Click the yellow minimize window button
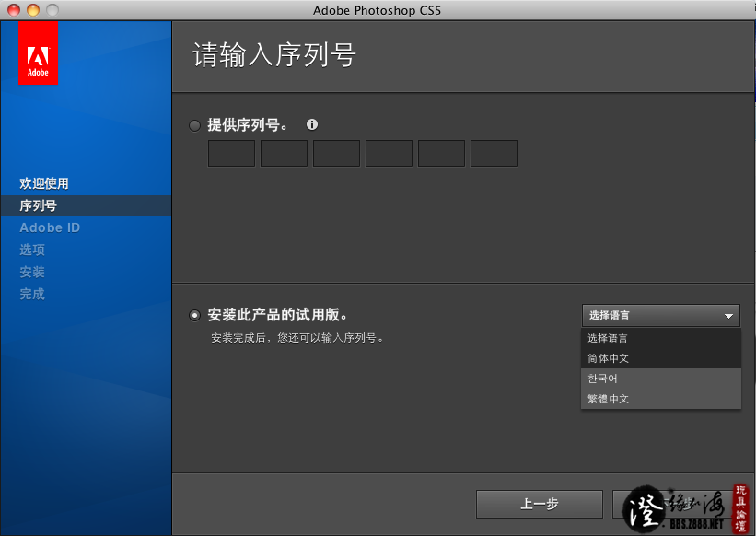The height and width of the screenshot is (536, 756). coord(33,9)
